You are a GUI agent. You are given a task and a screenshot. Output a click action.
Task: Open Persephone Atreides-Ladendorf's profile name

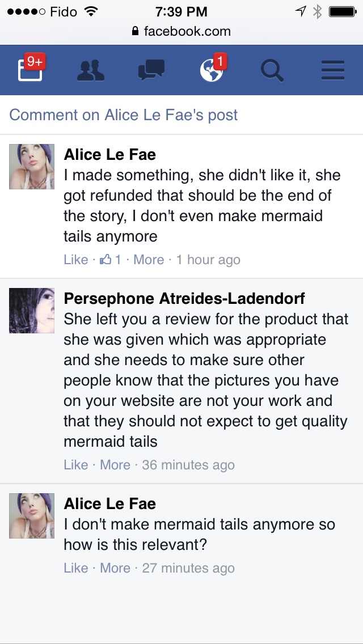(x=184, y=298)
